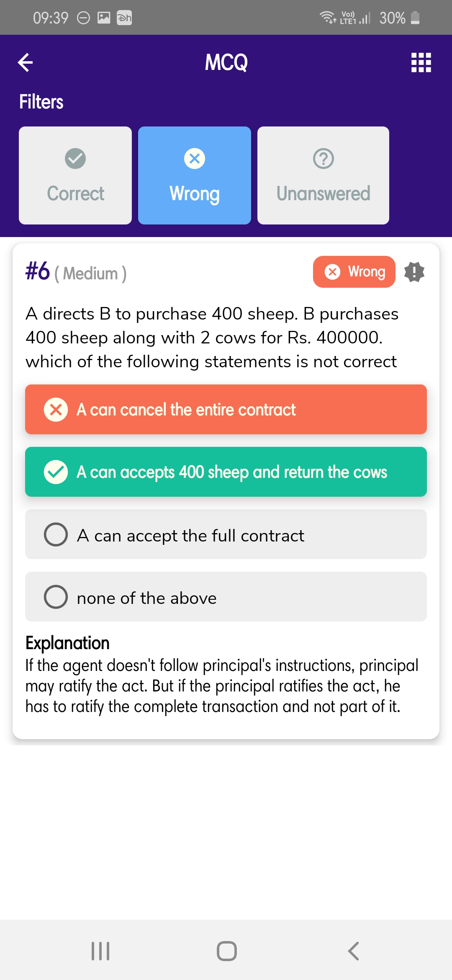Tap the MCQ header title
This screenshot has height=980, width=452.
(226, 63)
